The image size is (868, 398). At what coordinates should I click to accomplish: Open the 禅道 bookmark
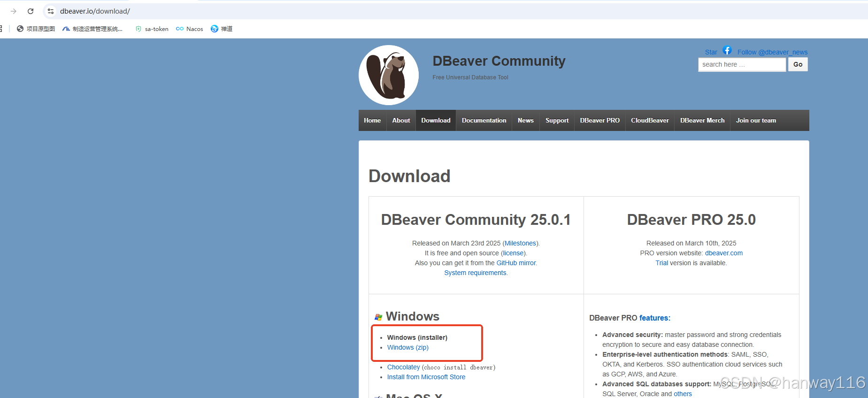[222, 29]
